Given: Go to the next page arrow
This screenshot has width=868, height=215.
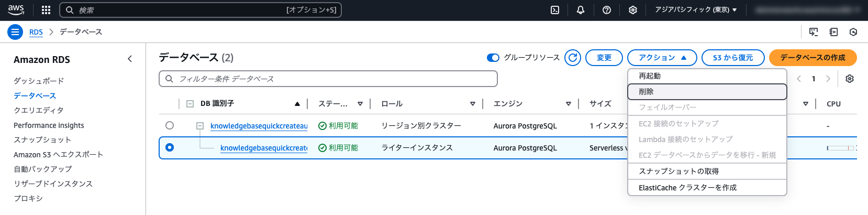Looking at the screenshot, I should pos(828,79).
